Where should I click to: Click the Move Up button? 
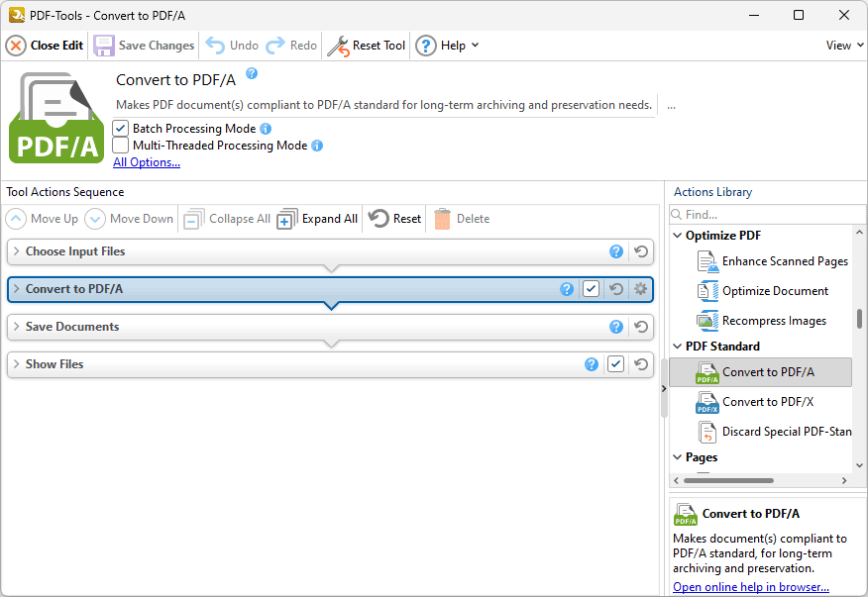click(42, 219)
